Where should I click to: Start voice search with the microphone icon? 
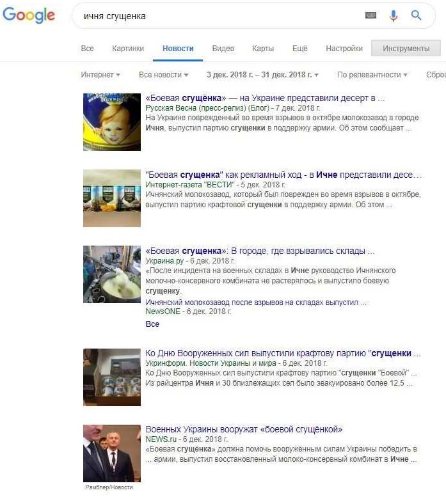[x=394, y=15]
